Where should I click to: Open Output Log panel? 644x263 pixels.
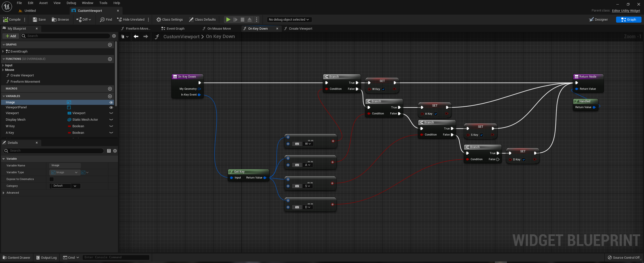(x=47, y=257)
